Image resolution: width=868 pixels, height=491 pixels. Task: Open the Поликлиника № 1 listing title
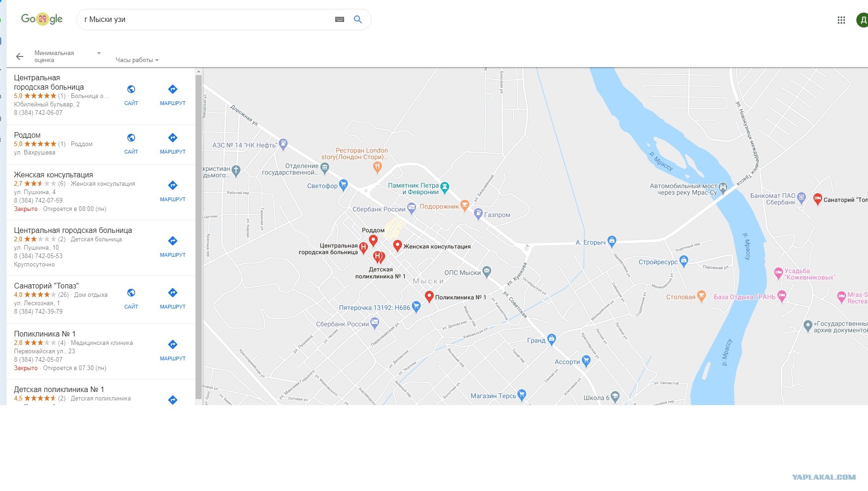pos(45,334)
